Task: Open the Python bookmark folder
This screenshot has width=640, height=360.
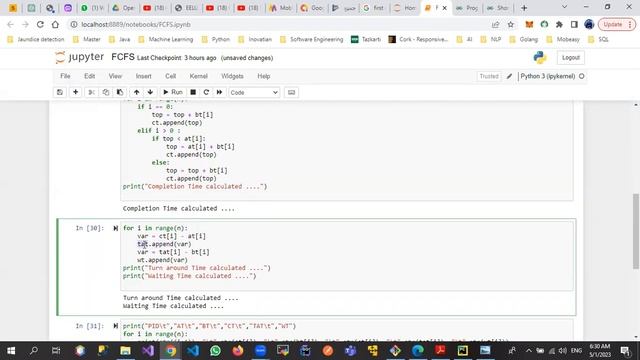Action: pos(216,40)
